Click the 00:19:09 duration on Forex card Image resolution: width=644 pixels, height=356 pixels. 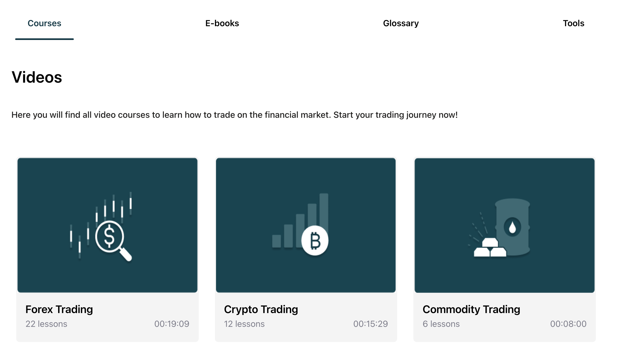[172, 324]
